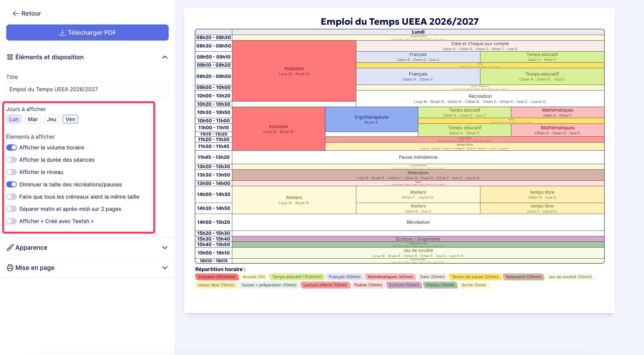Screen dimensions: 644x355
Task: Collapse the Éléments et disposition chevron
Action: tap(165, 57)
